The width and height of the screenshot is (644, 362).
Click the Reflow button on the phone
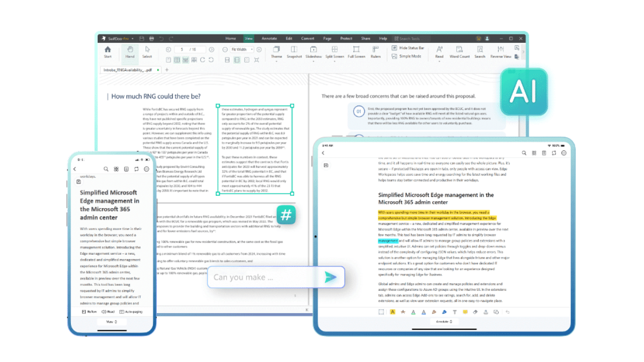pyautogui.click(x=89, y=312)
